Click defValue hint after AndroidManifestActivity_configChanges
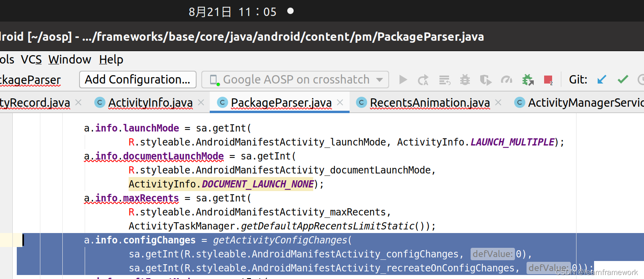Viewport: 644px width, 279px height. pyautogui.click(x=493, y=254)
